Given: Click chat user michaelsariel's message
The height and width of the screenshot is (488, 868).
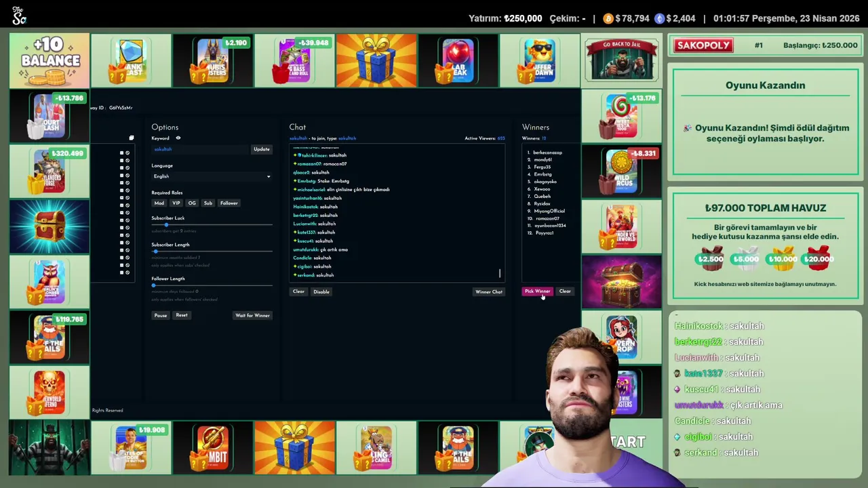Looking at the screenshot, I should click(x=341, y=190).
